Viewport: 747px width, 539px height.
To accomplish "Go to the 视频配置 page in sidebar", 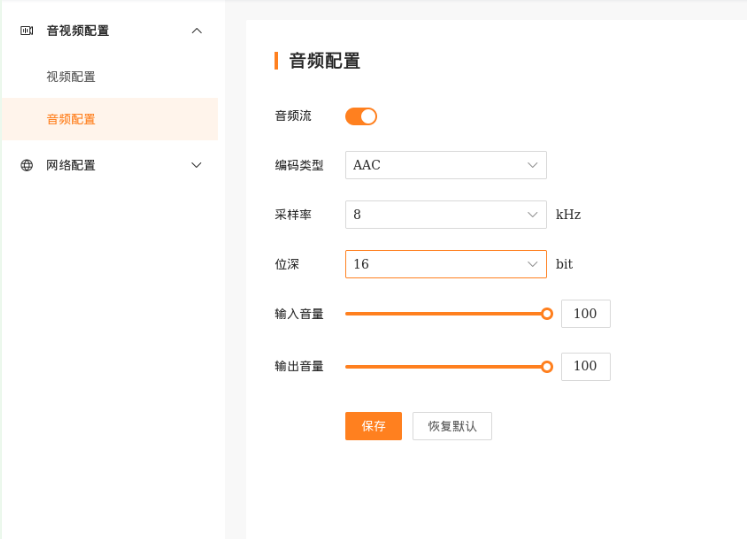I will point(71,77).
